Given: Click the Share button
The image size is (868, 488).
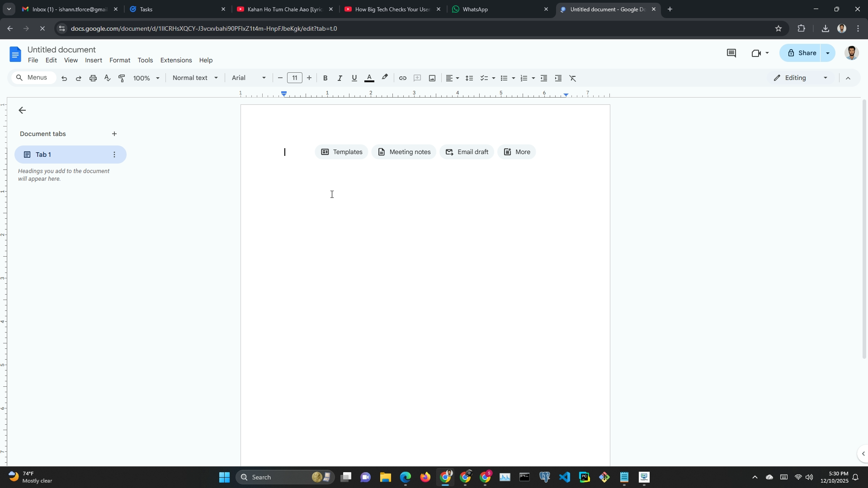Looking at the screenshot, I should pos(801,53).
